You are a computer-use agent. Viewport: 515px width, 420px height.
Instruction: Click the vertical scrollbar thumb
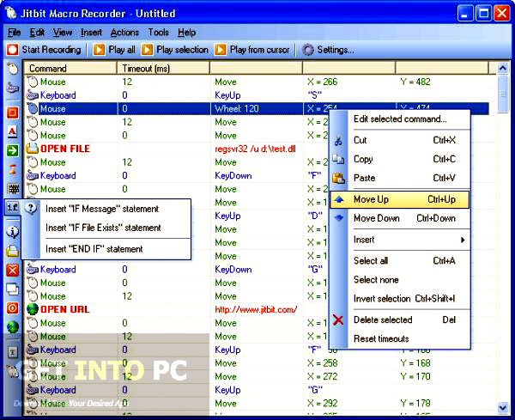[502, 94]
